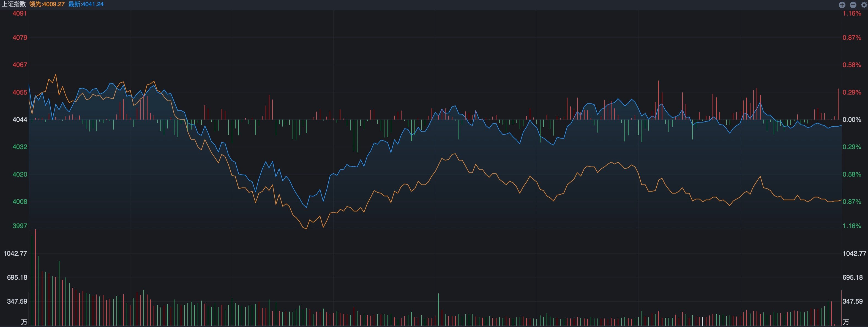Click the left 1042.77 volume axis label

point(15,254)
